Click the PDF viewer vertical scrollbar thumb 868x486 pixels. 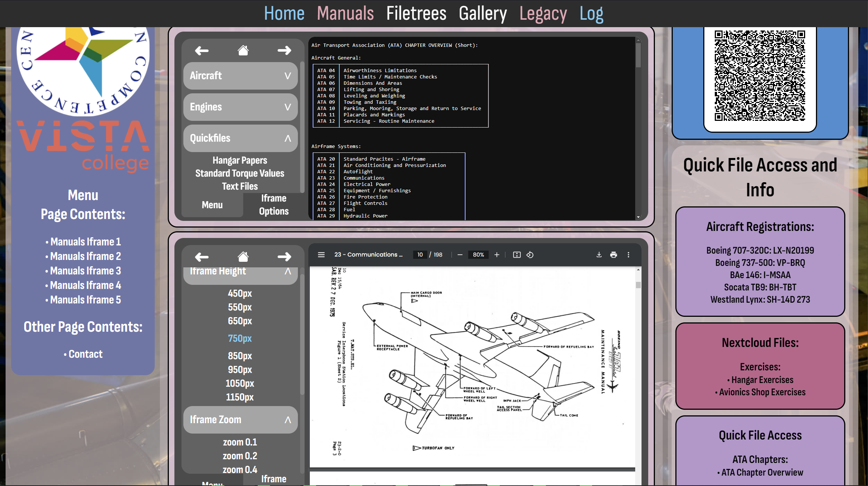pyautogui.click(x=638, y=285)
